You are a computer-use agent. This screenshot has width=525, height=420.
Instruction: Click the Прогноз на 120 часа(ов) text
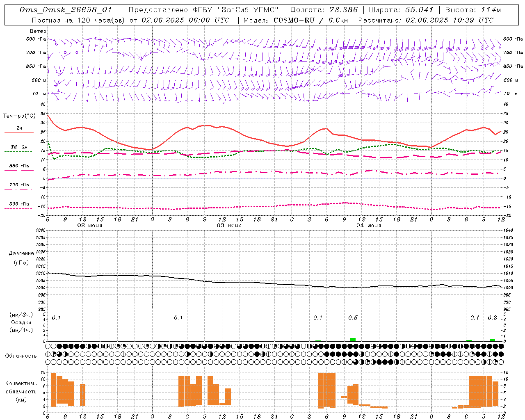click(x=79, y=20)
